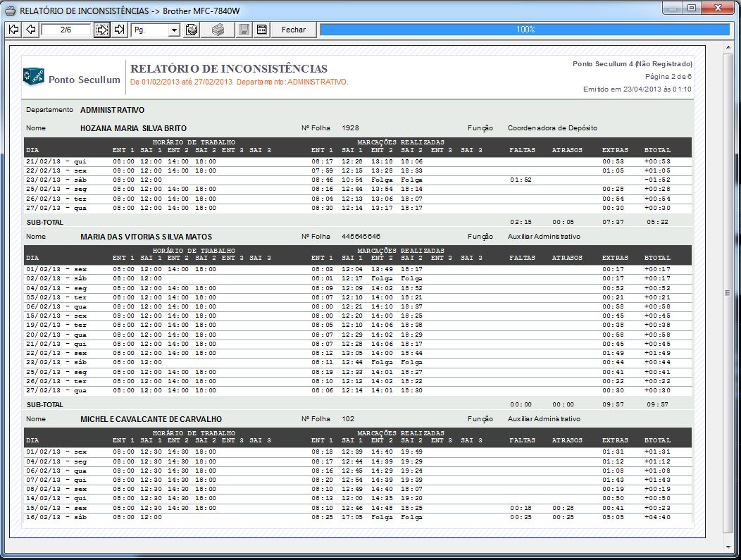Viewport: 741px width, 560px height.
Task: Click the calculator-style export icon
Action: point(262,30)
